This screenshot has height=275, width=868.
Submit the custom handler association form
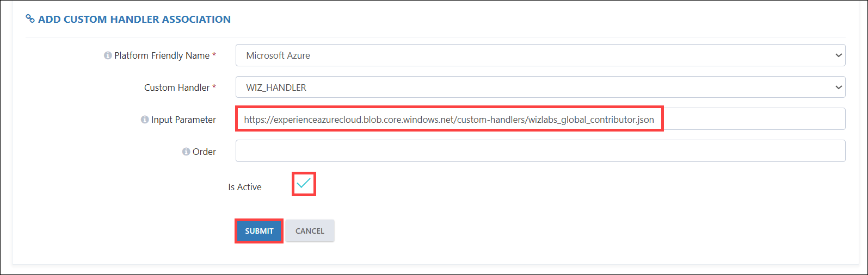pyautogui.click(x=259, y=231)
